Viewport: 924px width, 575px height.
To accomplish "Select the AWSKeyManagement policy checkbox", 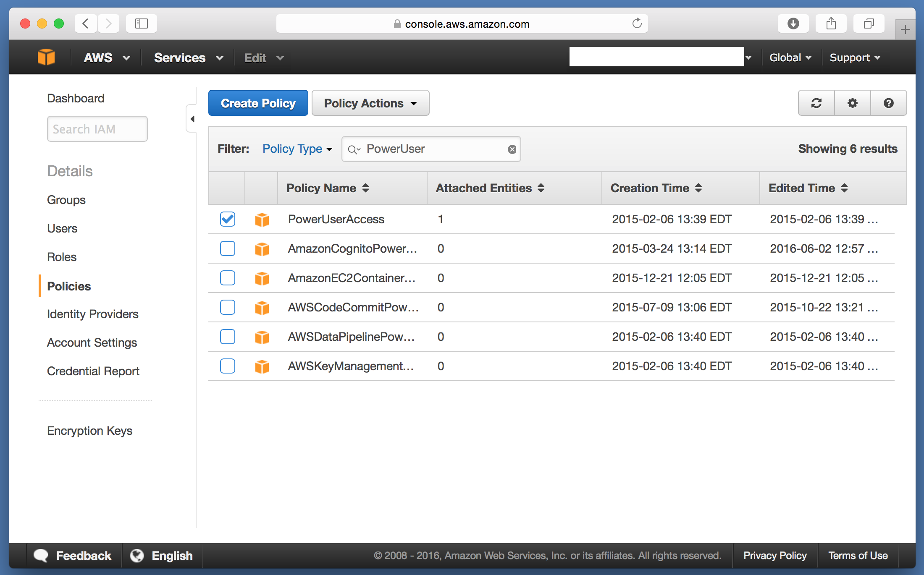I will pyautogui.click(x=227, y=366).
